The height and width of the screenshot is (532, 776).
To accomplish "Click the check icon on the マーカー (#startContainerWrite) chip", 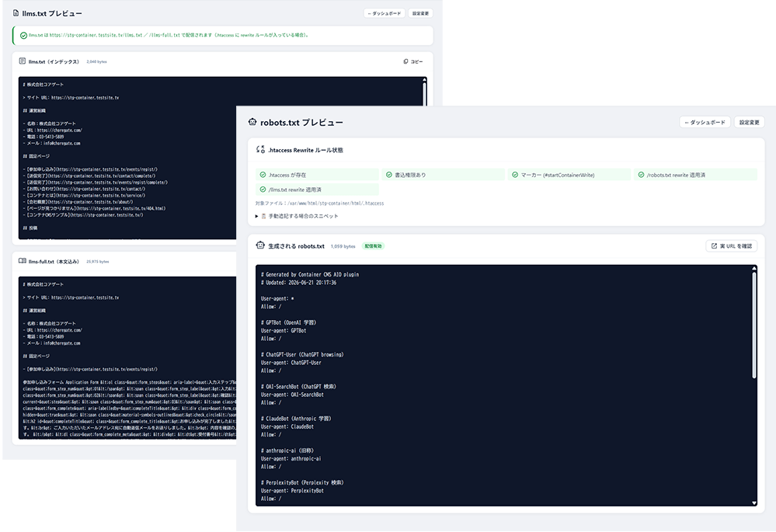I will tap(515, 175).
